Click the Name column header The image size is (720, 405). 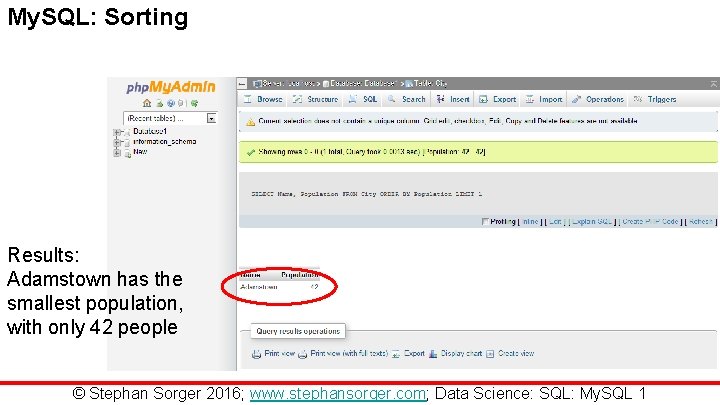pos(251,275)
